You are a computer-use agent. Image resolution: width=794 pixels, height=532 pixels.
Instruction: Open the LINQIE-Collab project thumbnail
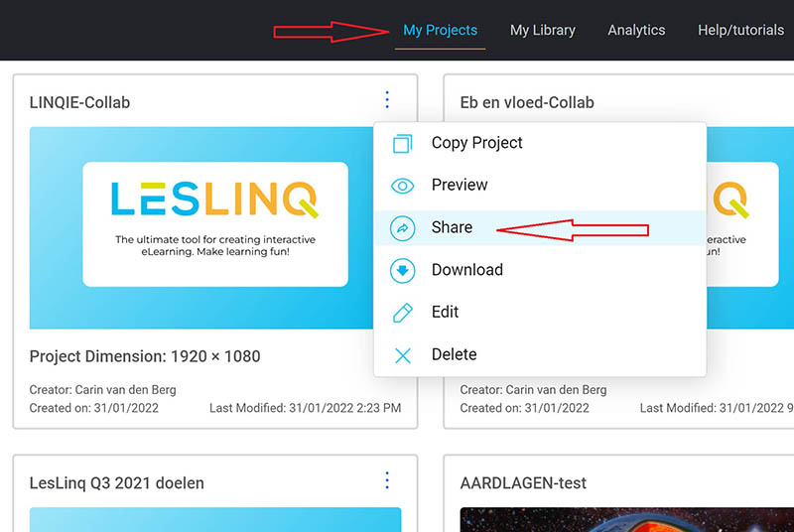(201, 227)
